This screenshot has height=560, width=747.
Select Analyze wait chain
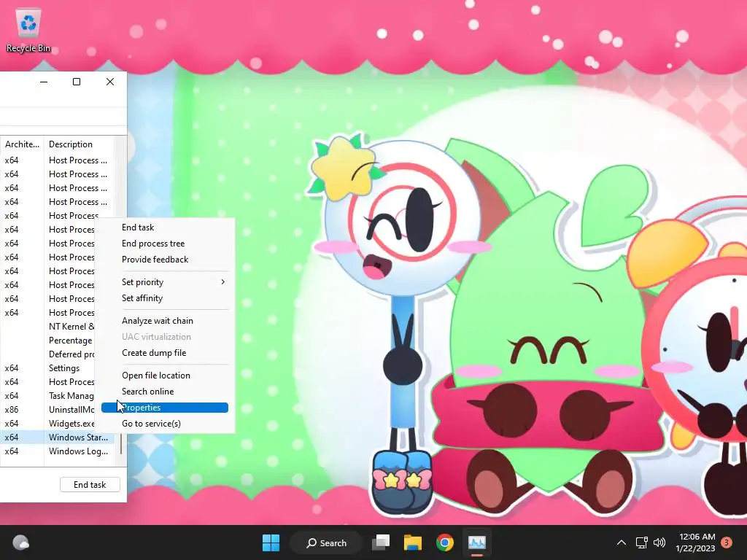pos(165,321)
